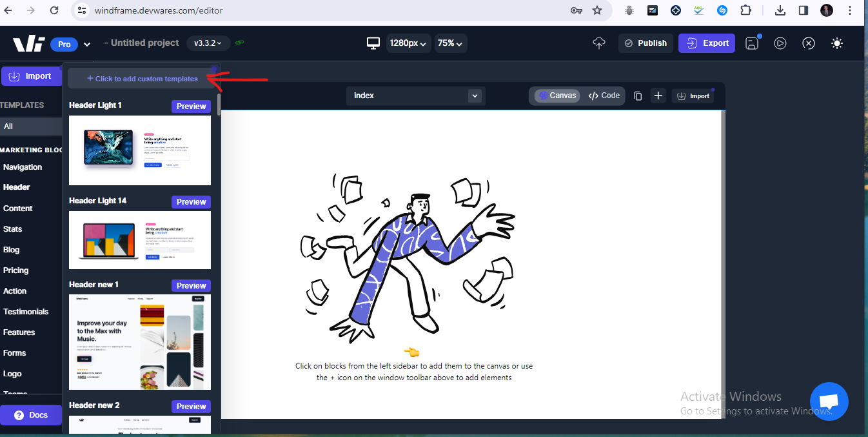868x437 pixels.
Task: Click the site info icon in address bar
Action: pyautogui.click(x=81, y=10)
